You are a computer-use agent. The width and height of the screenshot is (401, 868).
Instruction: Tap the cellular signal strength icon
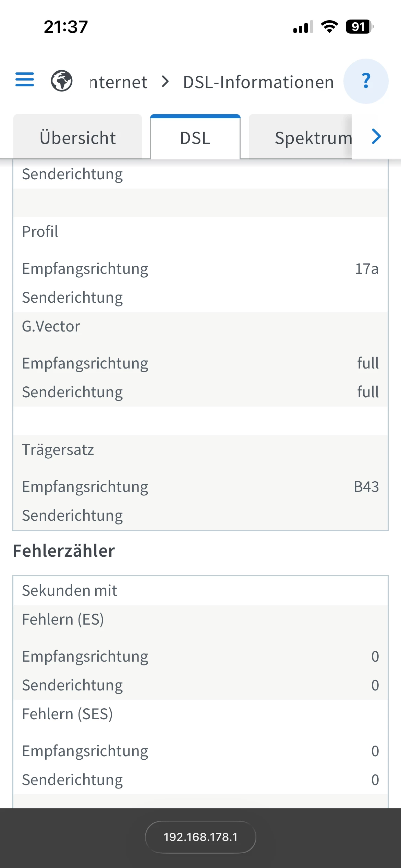(303, 27)
